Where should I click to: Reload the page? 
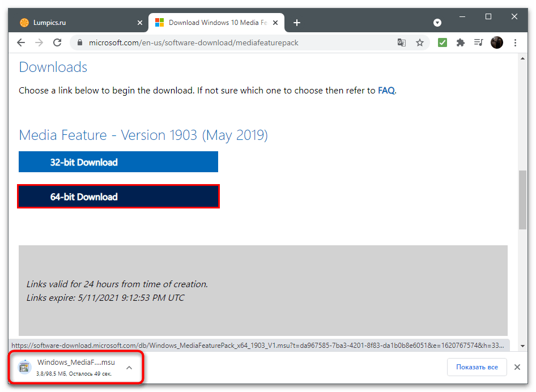(57, 42)
